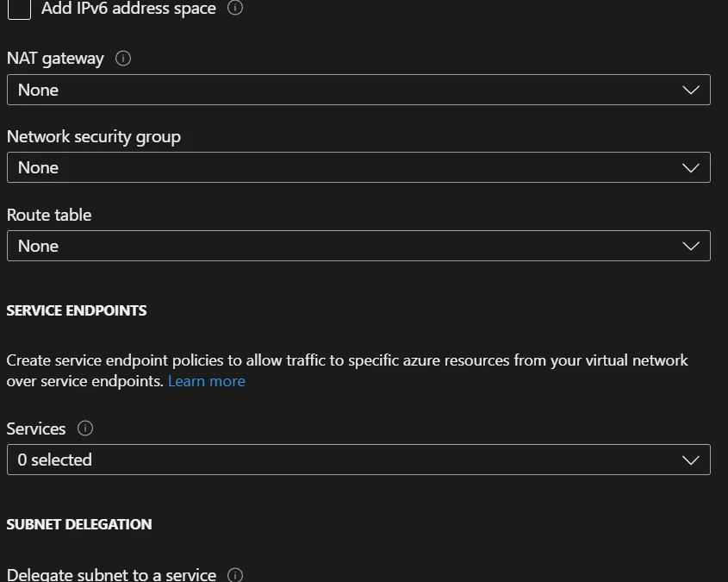Screen dimensions: 728x582
Task: Show info tooltip for IPv6 address space
Action: 235,8
